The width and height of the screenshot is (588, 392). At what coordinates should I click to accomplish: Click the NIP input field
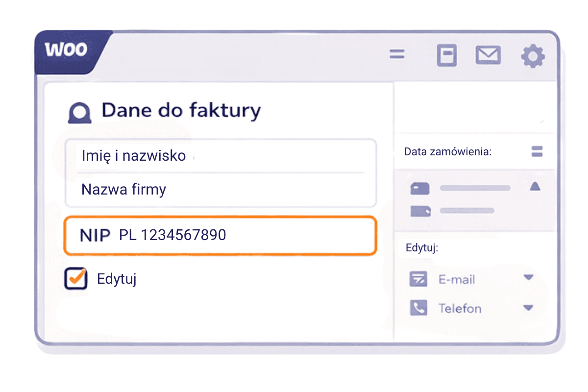220,236
